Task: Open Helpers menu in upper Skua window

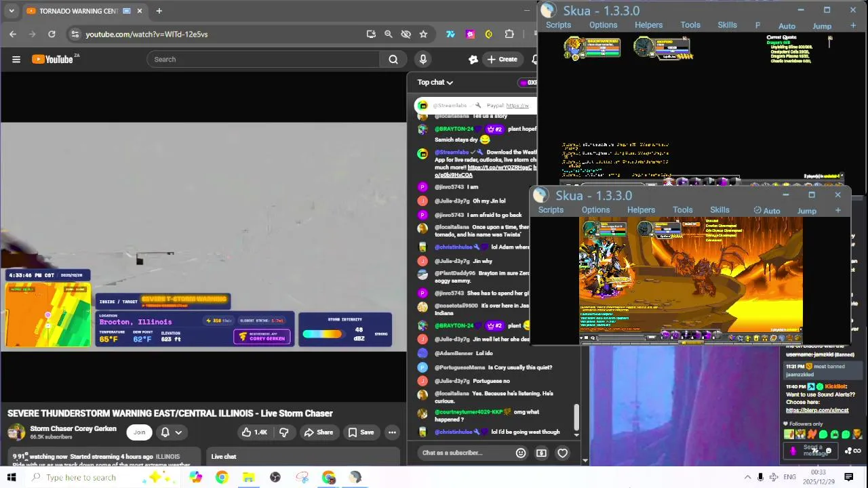Action: pyautogui.click(x=649, y=25)
